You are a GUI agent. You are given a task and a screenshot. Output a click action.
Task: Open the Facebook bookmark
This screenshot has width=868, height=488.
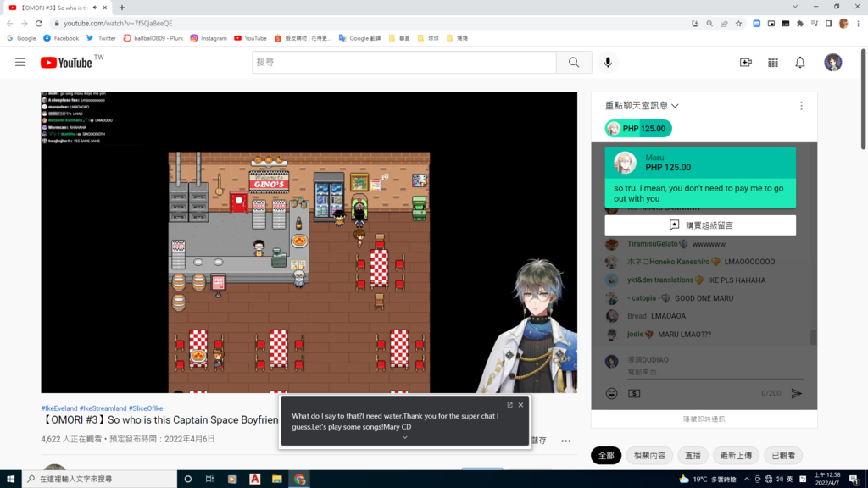coord(61,38)
